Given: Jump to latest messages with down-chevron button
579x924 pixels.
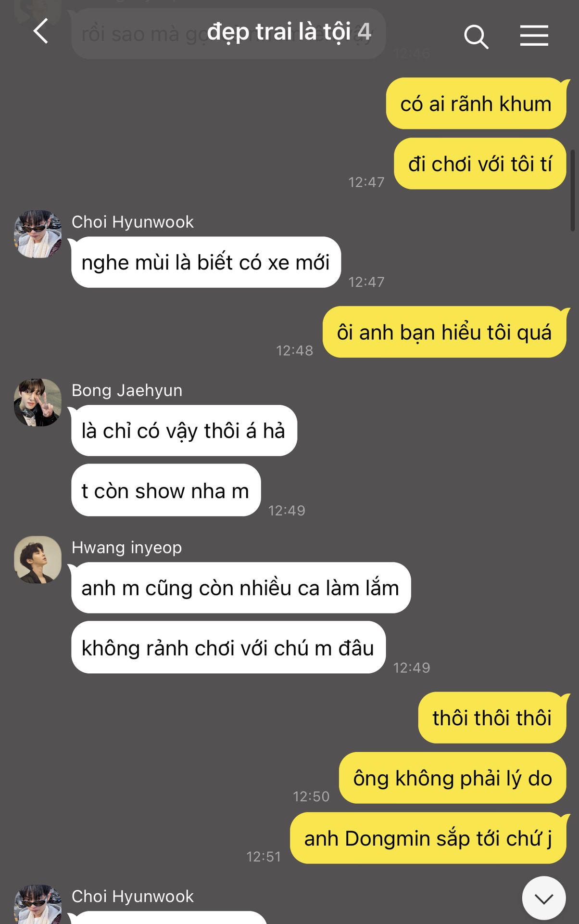Looking at the screenshot, I should [x=544, y=898].
